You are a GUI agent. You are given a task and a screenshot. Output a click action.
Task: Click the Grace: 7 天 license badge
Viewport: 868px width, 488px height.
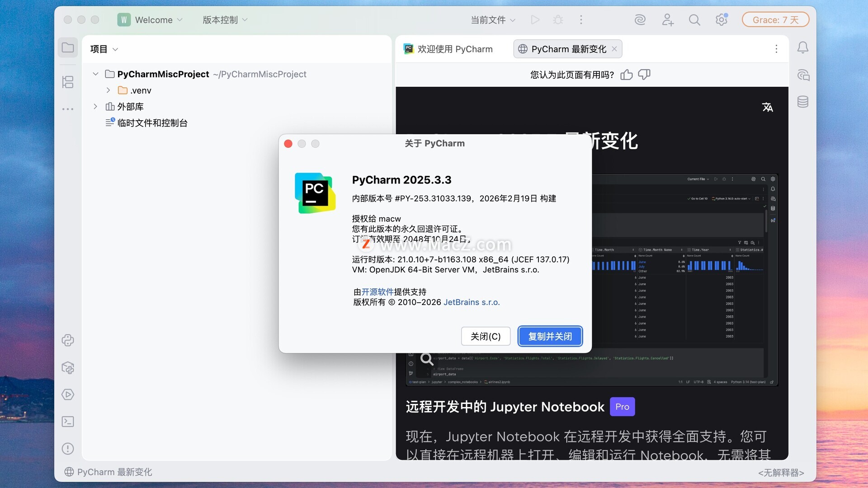pos(775,20)
